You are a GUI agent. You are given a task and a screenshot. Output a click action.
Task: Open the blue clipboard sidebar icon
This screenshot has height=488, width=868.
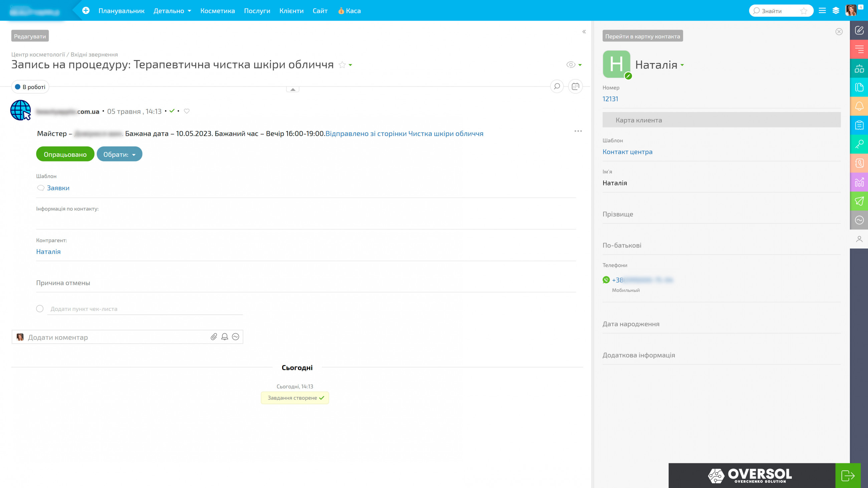coord(859,125)
